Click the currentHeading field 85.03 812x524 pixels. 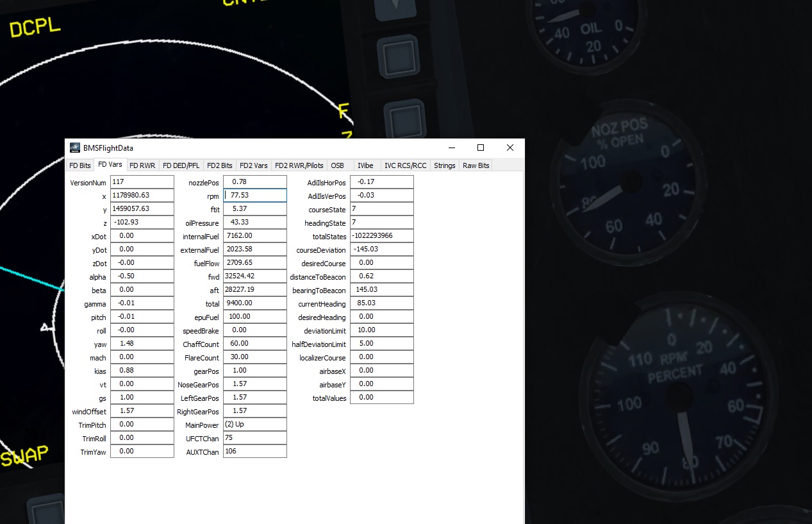(382, 303)
